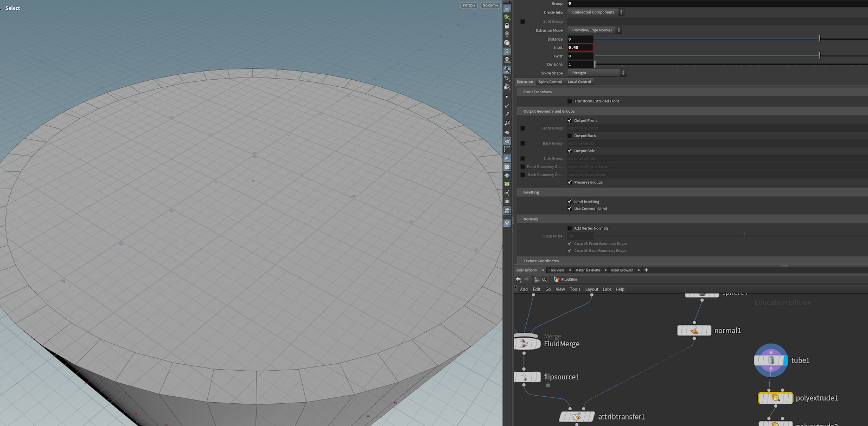Open the Spine Shape dropdown

(x=597, y=73)
